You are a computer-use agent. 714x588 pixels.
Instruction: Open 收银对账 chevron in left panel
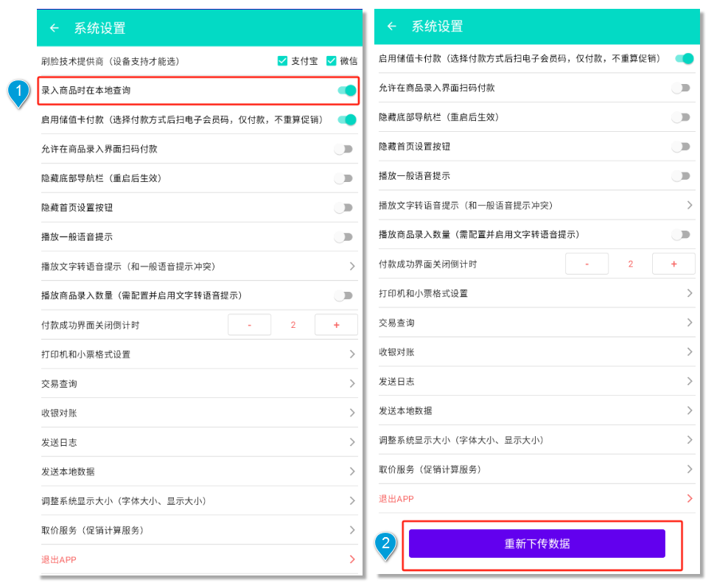pos(352,413)
